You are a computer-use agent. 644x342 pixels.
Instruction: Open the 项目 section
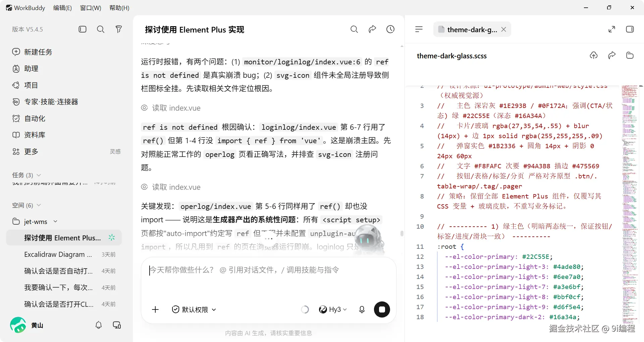tap(25, 85)
